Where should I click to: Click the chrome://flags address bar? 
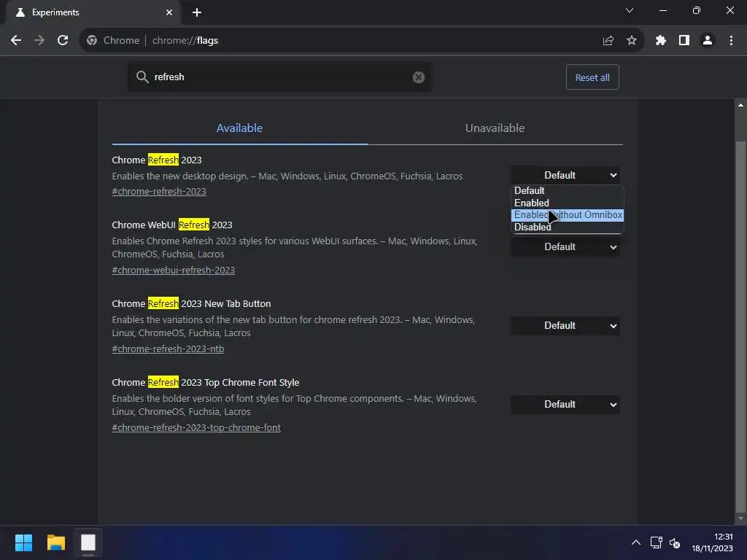[362, 41]
